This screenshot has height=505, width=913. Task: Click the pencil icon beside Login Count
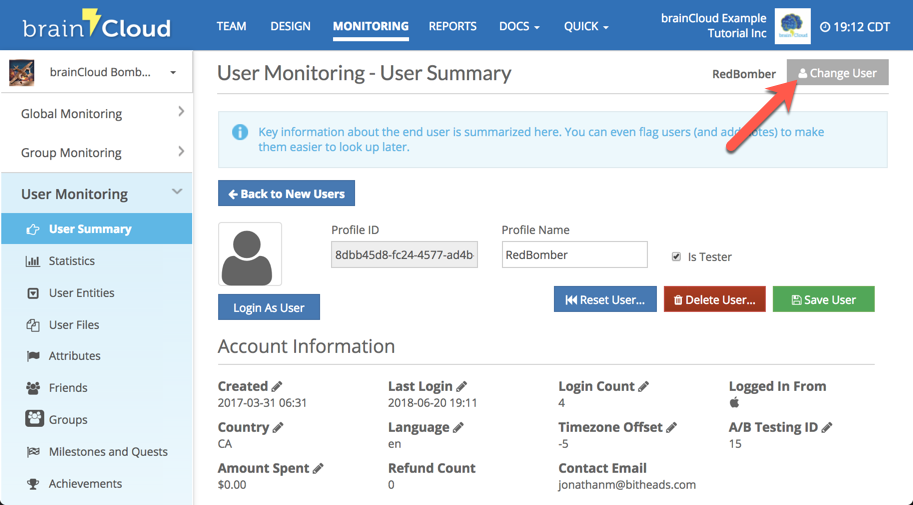click(x=644, y=387)
